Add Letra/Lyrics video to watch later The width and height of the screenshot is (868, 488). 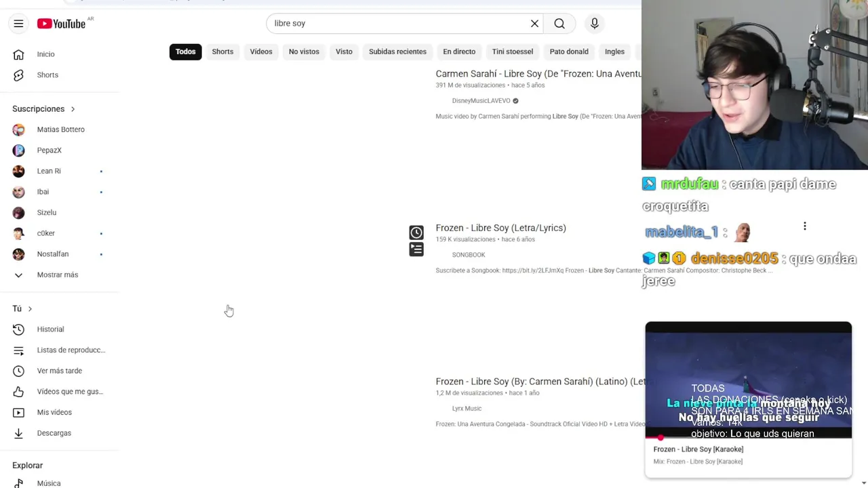[416, 232]
